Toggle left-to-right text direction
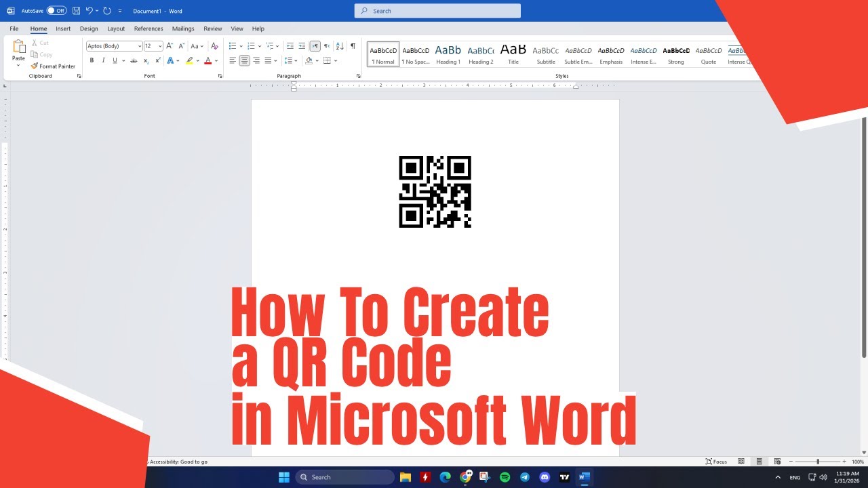Image resolution: width=868 pixels, height=488 pixels. click(315, 46)
